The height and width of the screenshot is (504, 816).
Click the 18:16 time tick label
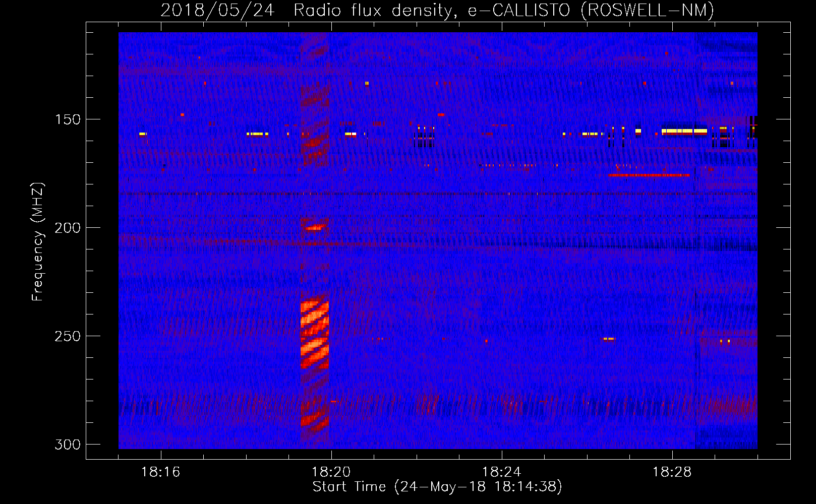(x=160, y=472)
